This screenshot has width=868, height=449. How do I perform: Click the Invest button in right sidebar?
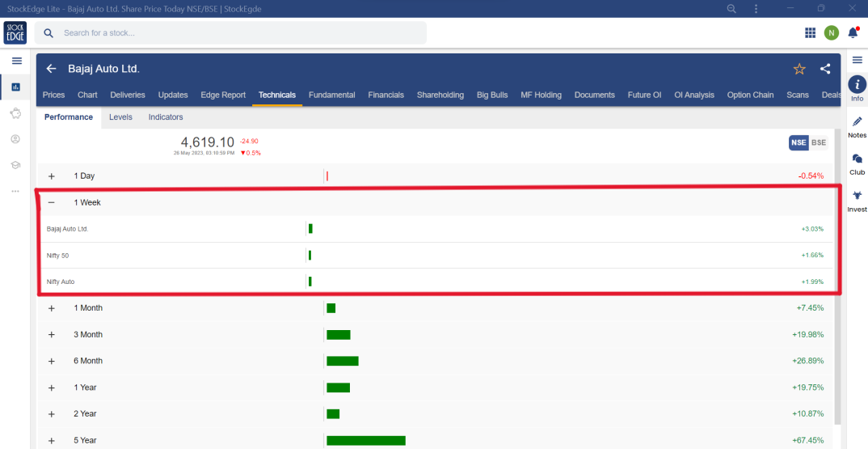[x=857, y=201]
